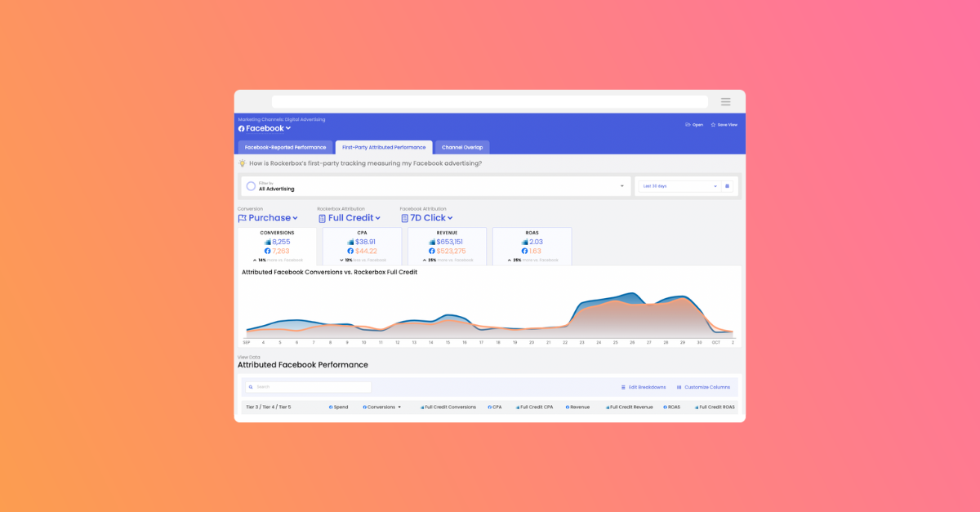Switch to Facebook-Reported Performance tab
The image size is (980, 512).
coord(285,148)
